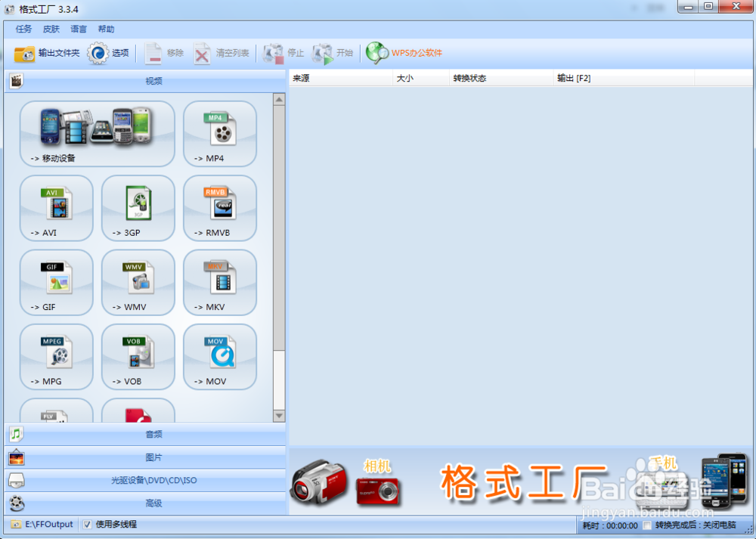Screen dimensions: 756x539
Task: Open the 选项 options gear
Action: coord(108,53)
